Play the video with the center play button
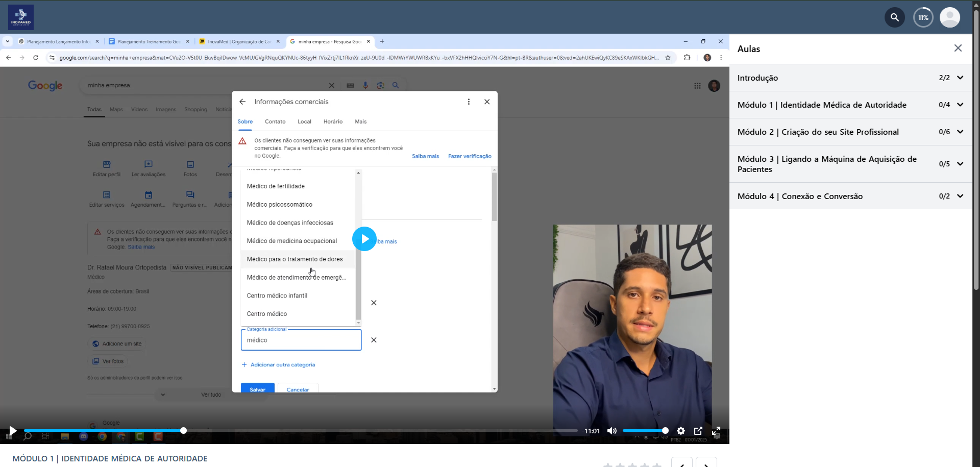980x467 pixels. point(364,239)
